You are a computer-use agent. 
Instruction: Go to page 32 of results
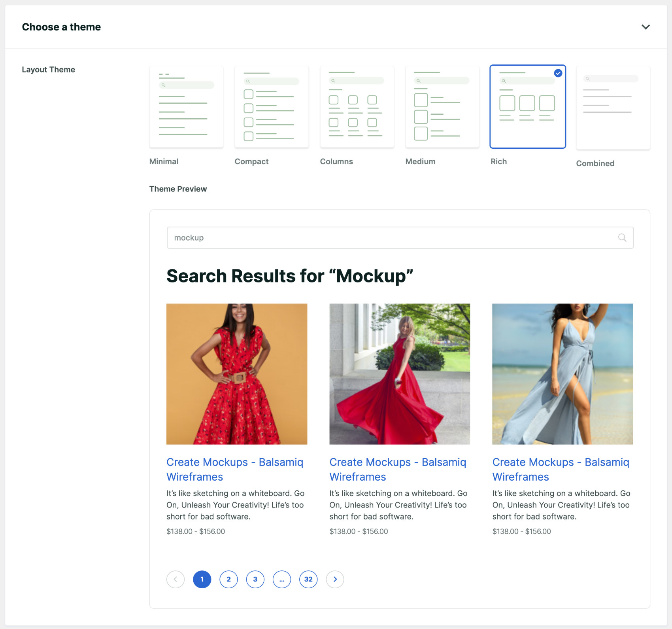point(308,579)
